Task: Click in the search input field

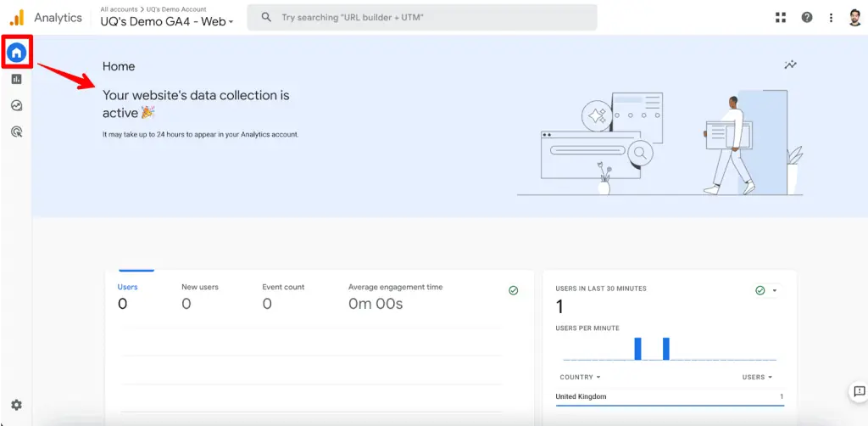Action: tap(422, 18)
